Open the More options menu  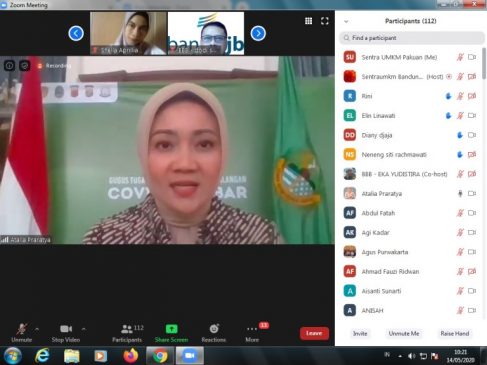pyautogui.click(x=252, y=333)
